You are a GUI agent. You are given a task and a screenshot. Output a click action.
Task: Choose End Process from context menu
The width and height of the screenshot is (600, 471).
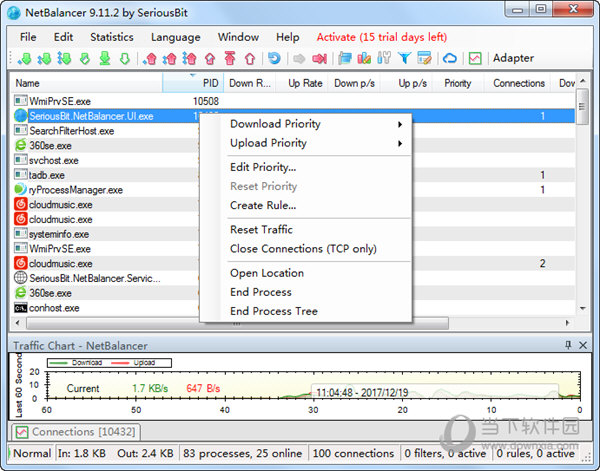point(306,292)
